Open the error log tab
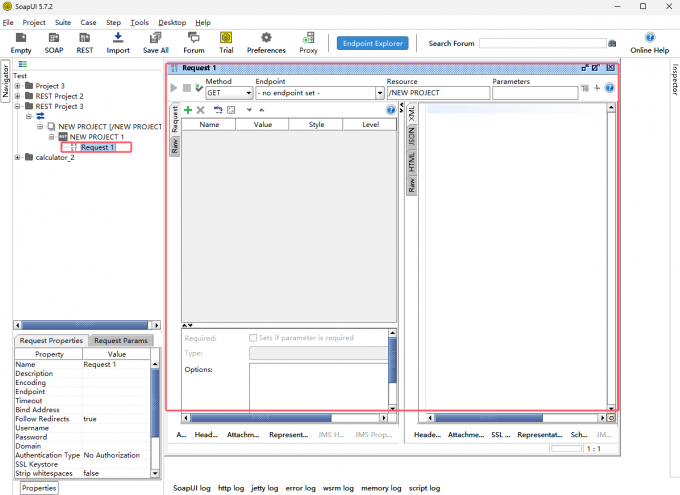The width and height of the screenshot is (680, 495). tap(301, 488)
